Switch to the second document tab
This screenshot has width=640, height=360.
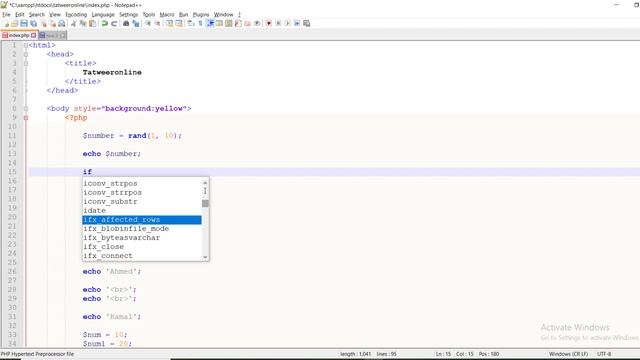(52, 36)
